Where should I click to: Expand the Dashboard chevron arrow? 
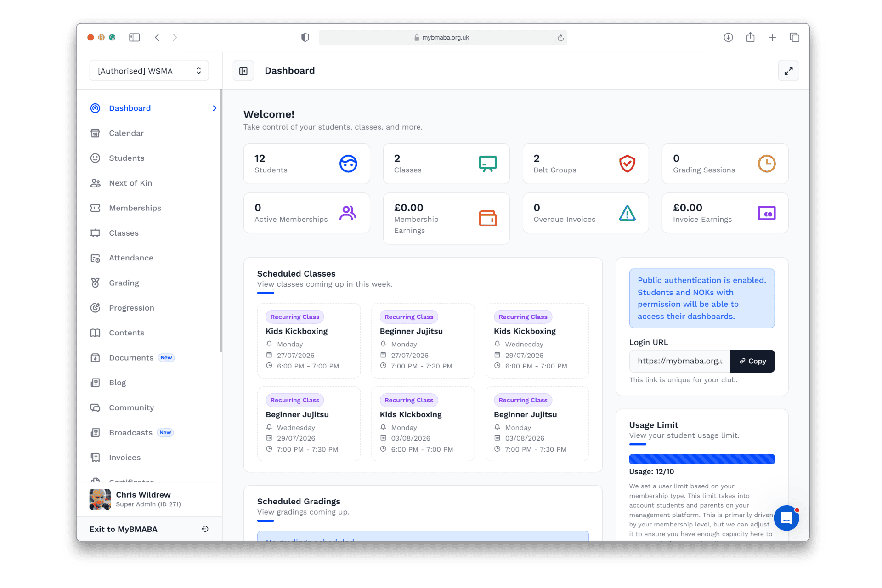(215, 108)
